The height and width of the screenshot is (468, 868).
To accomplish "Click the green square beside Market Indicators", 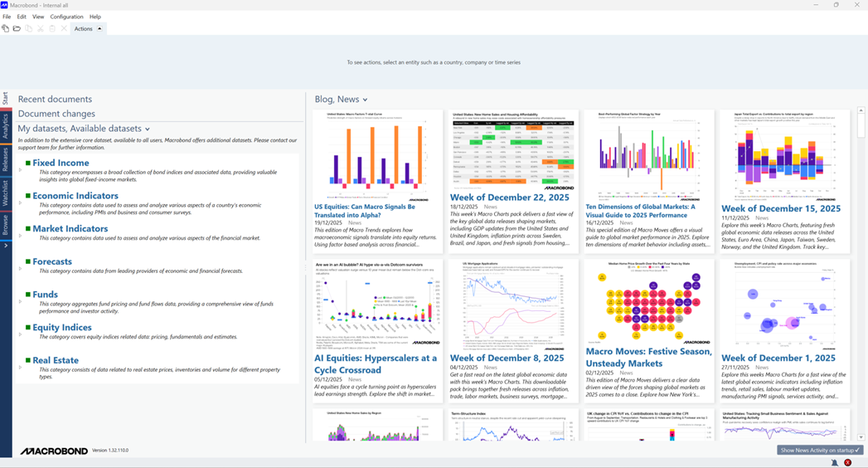I will click(x=27, y=228).
